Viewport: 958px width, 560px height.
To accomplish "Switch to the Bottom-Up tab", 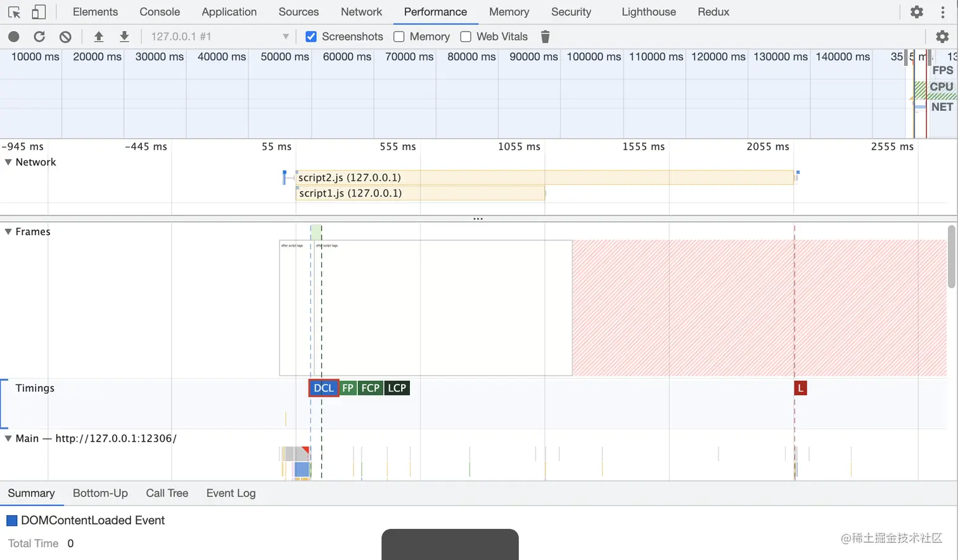I will pyautogui.click(x=100, y=493).
